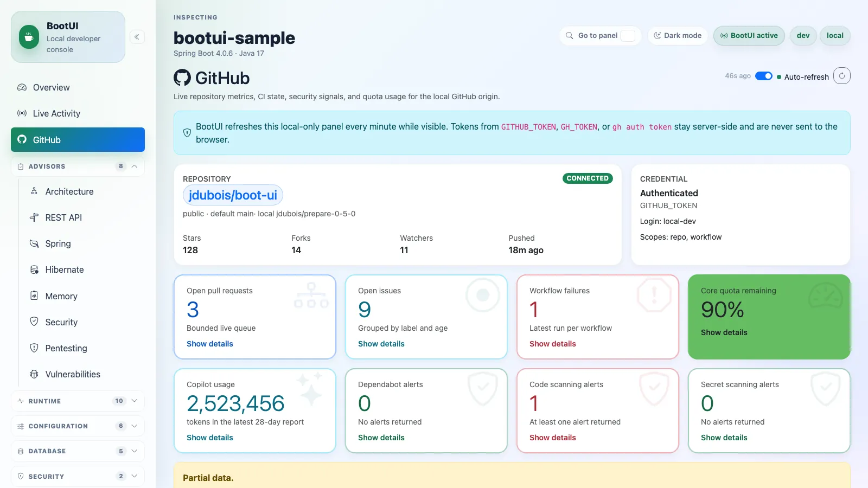Click the Copilot usage 2,523,456 value
Viewport: 868px width, 488px height.
(x=235, y=403)
